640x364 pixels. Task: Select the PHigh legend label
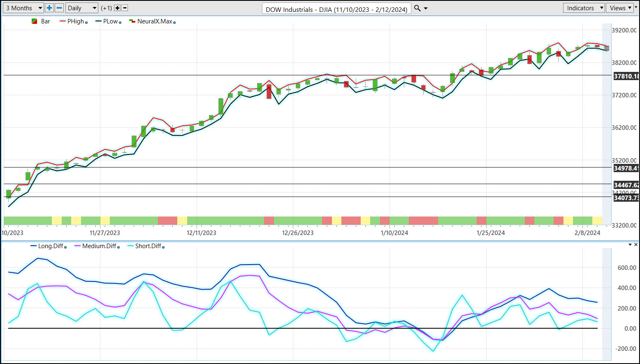pyautogui.click(x=76, y=21)
